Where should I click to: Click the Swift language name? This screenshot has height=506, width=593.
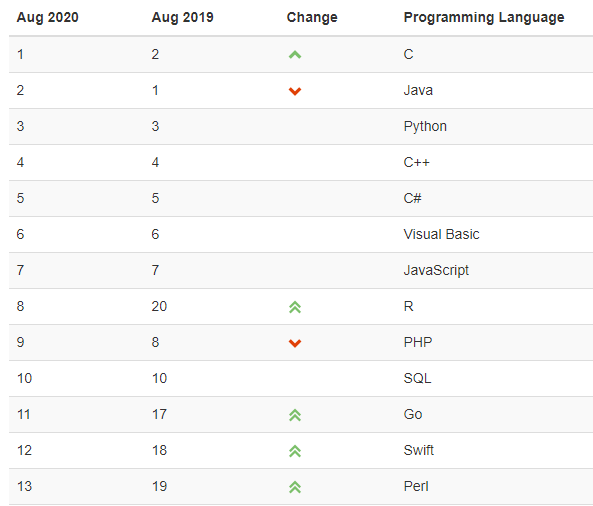(x=418, y=450)
